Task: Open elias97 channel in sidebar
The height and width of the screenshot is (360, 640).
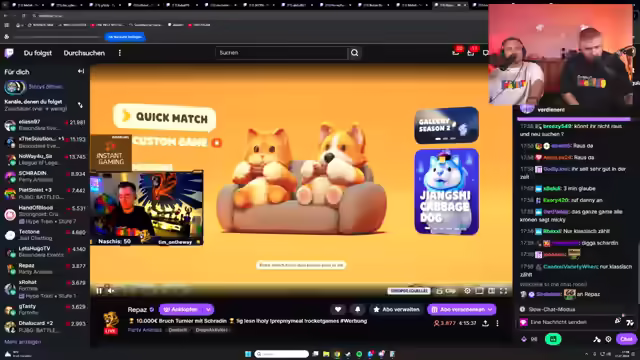Action: point(45,125)
